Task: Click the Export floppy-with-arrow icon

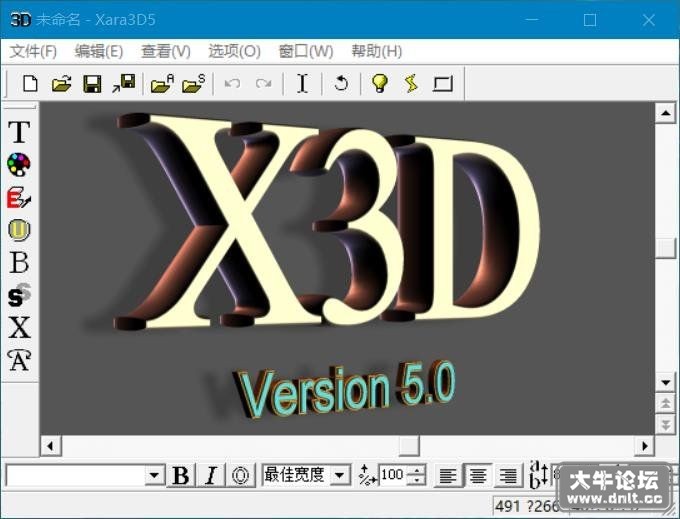Action: (124, 83)
